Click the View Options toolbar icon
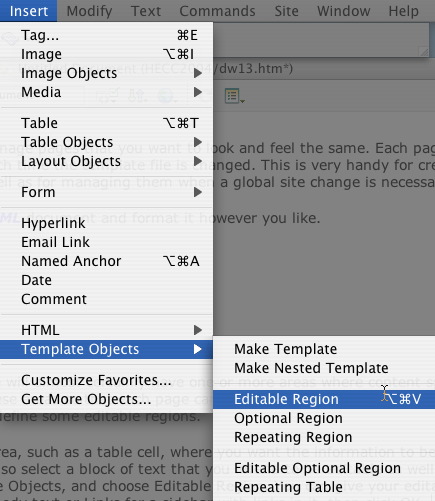 click(235, 96)
